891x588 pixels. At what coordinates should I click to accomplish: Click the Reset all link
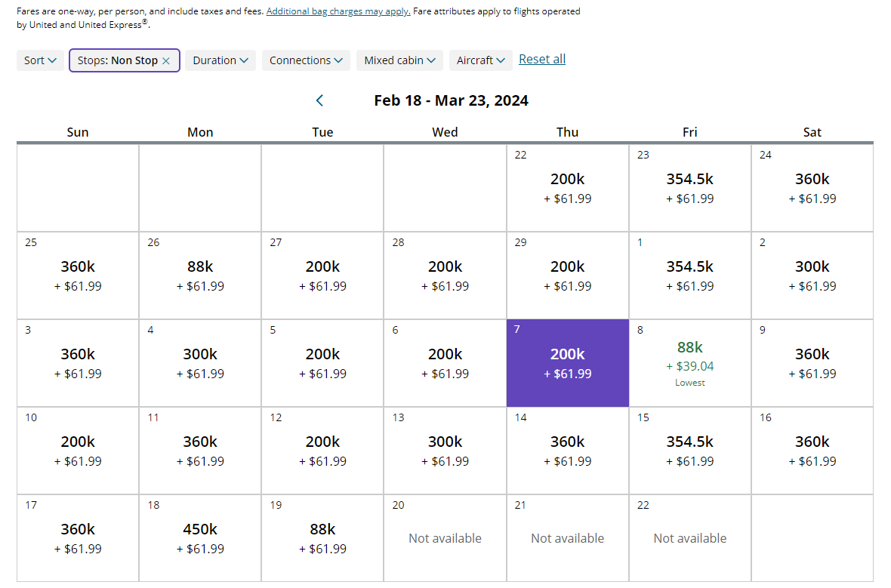coord(542,59)
